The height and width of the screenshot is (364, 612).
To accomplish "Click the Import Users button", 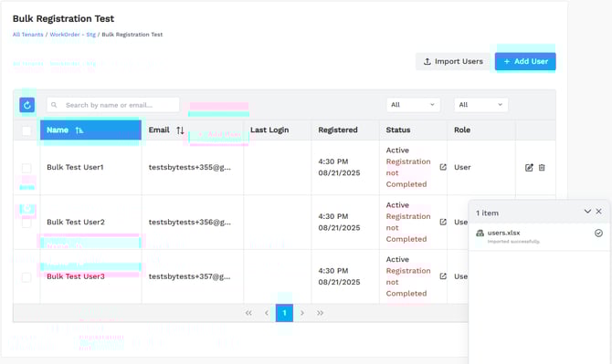I will pos(453,61).
